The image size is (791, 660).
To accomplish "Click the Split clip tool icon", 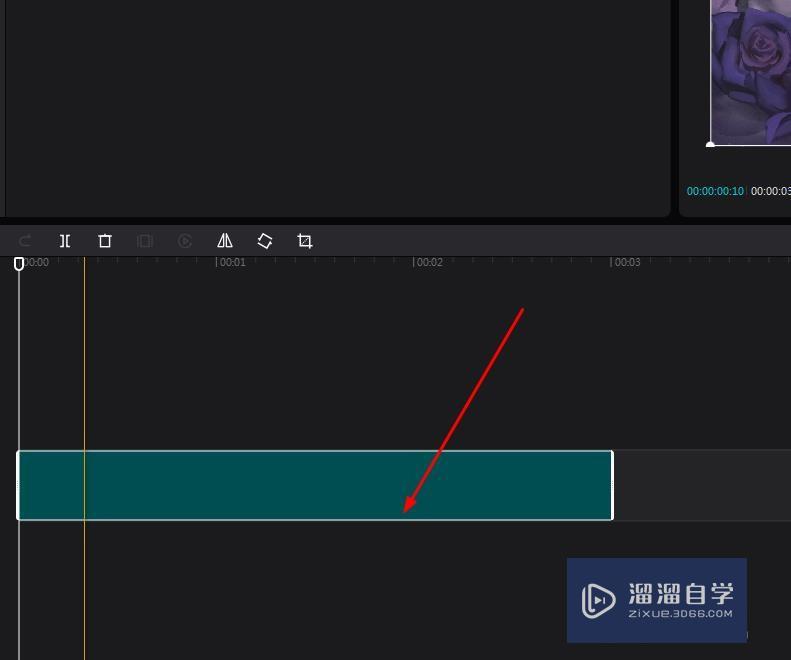I will pyautogui.click(x=65, y=241).
